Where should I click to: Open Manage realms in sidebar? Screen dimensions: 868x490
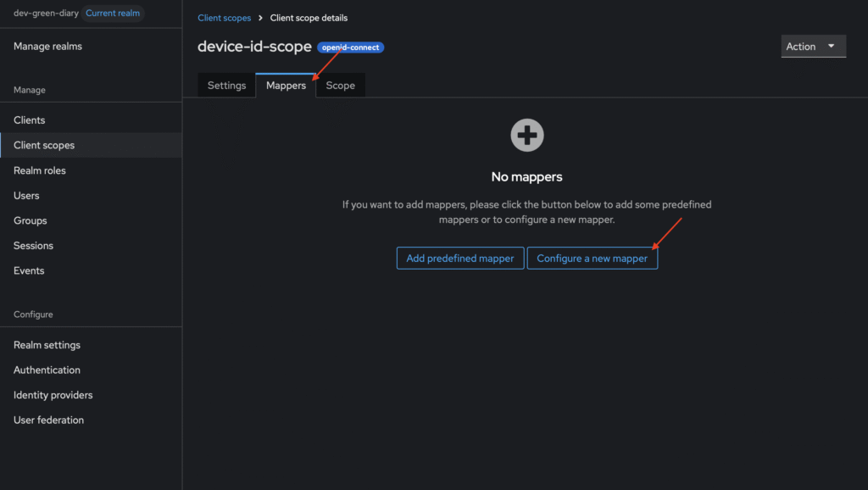48,47
